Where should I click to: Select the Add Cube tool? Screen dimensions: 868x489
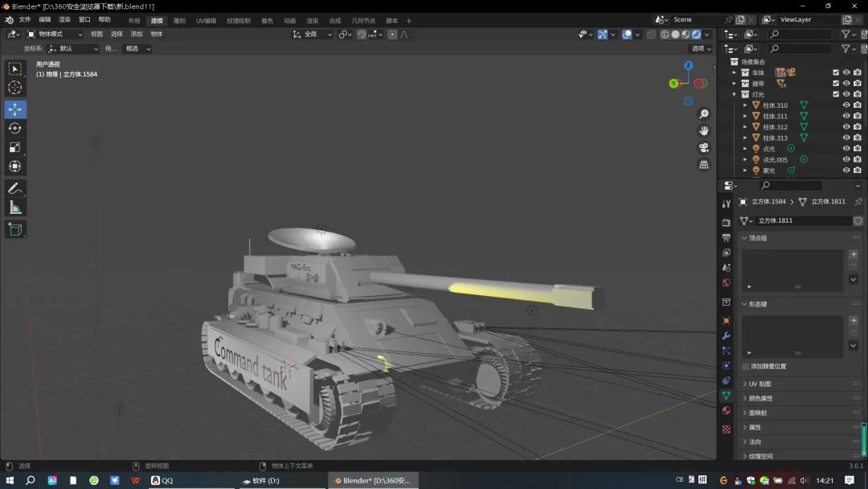click(15, 229)
